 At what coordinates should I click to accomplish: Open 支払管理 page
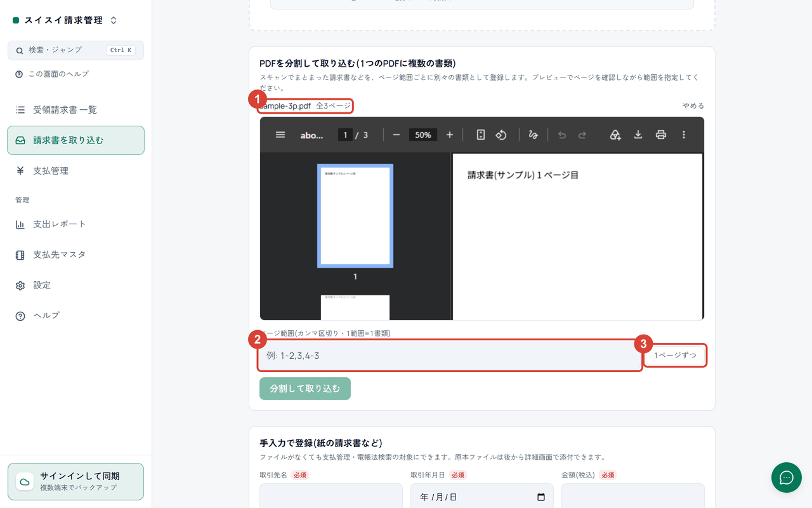tap(75, 171)
